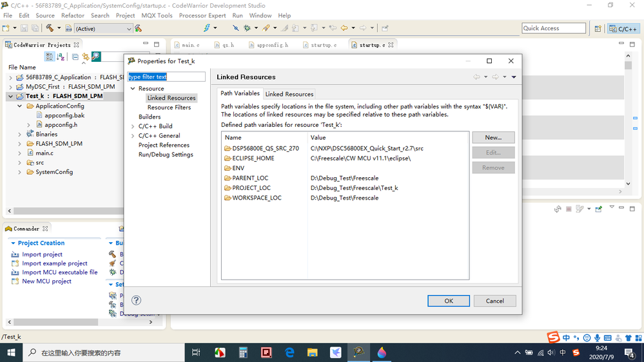This screenshot has height=362, width=644.
Task: Click the DSP56800E_QS_SRC_270 folder icon
Action: click(x=228, y=148)
